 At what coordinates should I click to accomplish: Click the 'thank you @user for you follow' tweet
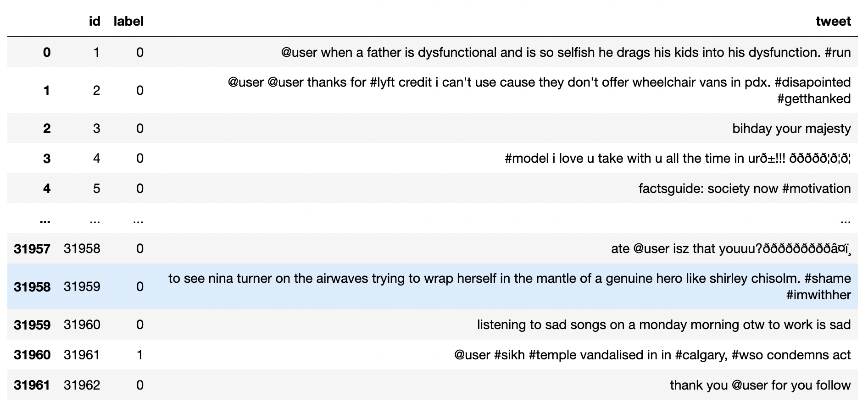pyautogui.click(x=760, y=385)
